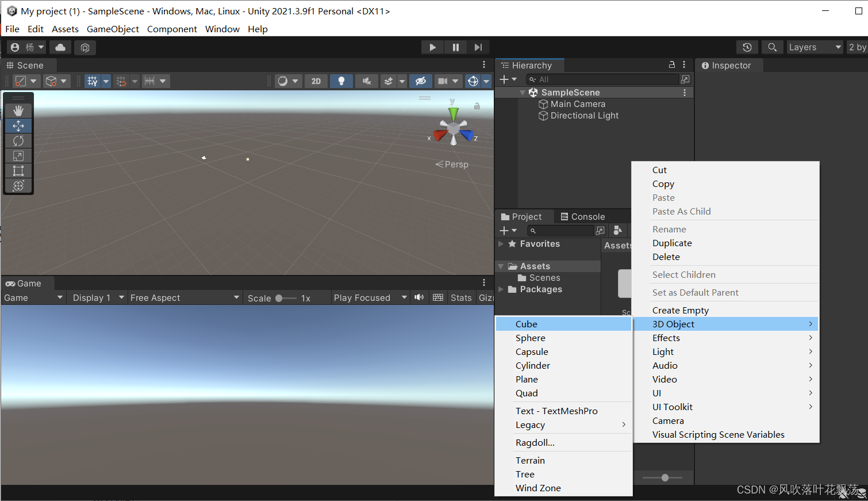Viewport: 868px width, 501px height.
Task: Open the GameObject menu in menu bar
Action: click(113, 29)
